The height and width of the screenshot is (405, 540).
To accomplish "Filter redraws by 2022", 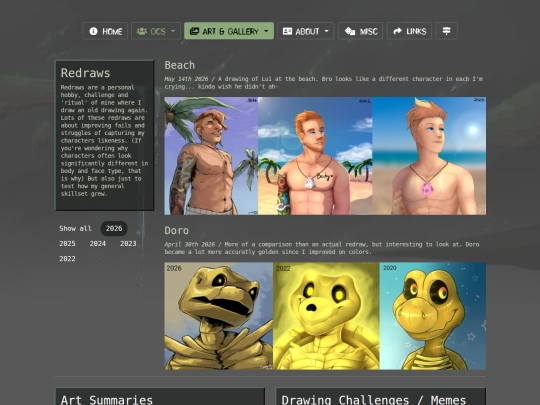I will click(67, 259).
